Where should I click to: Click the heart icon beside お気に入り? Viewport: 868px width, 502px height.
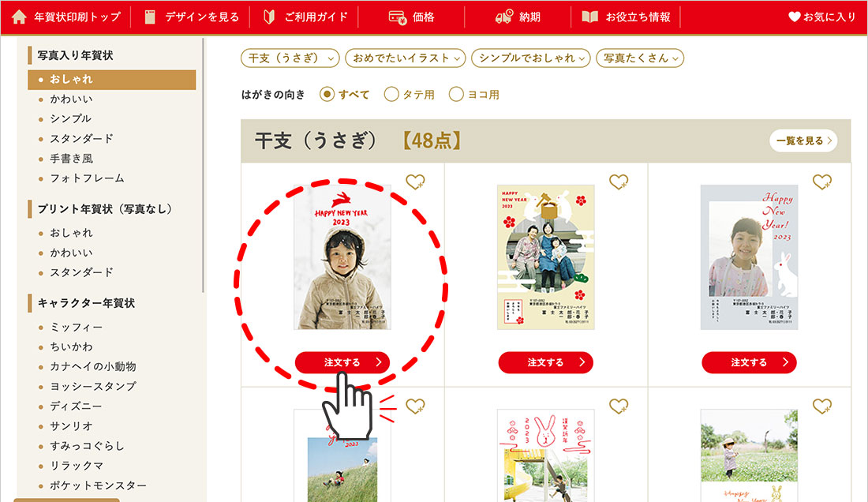[x=795, y=17]
